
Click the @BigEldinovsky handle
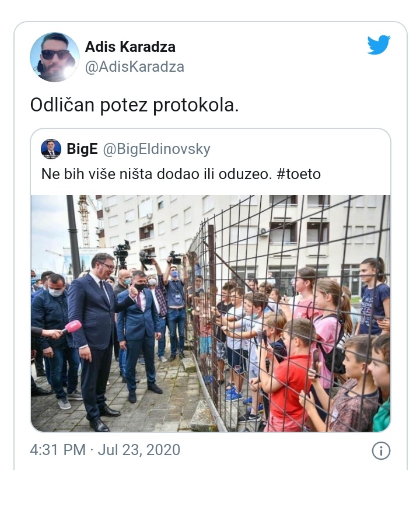point(157,149)
